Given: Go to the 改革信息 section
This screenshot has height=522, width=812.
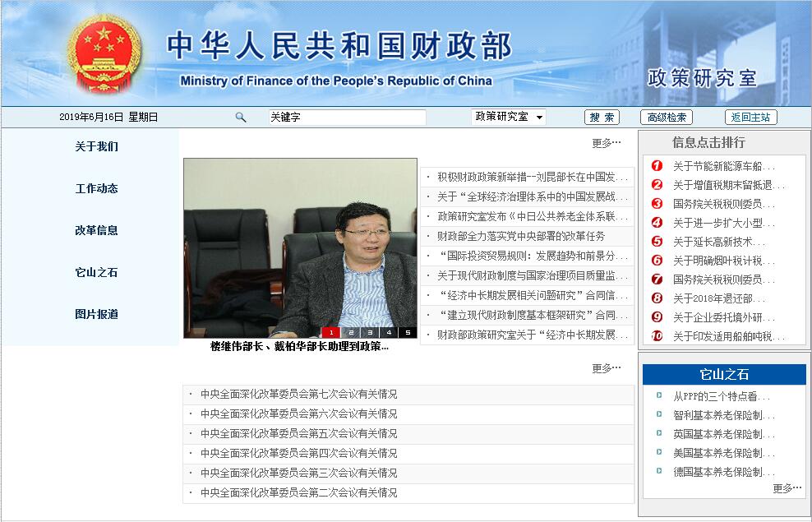Looking at the screenshot, I should coord(96,230).
